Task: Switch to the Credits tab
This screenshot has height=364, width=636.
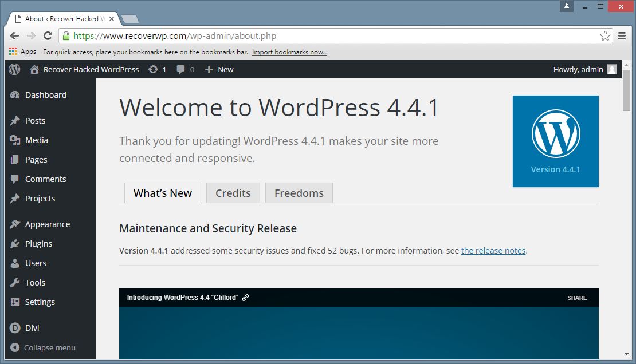Action: (233, 193)
